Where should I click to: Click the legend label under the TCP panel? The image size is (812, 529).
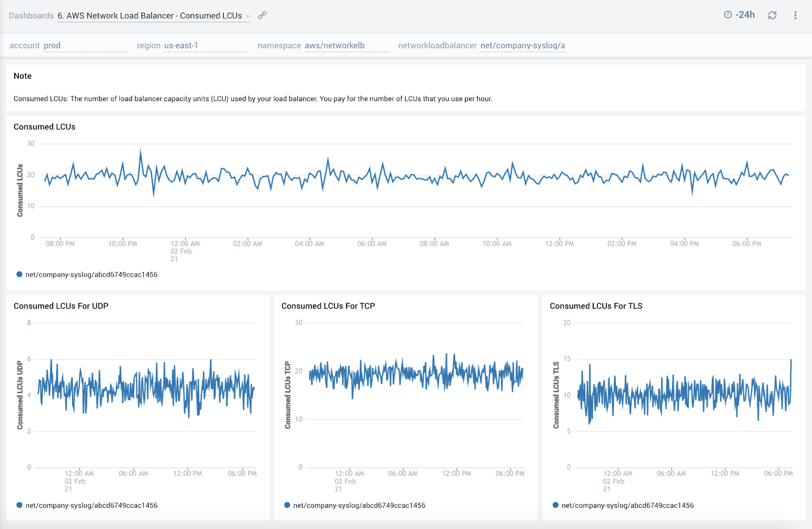[x=360, y=505]
